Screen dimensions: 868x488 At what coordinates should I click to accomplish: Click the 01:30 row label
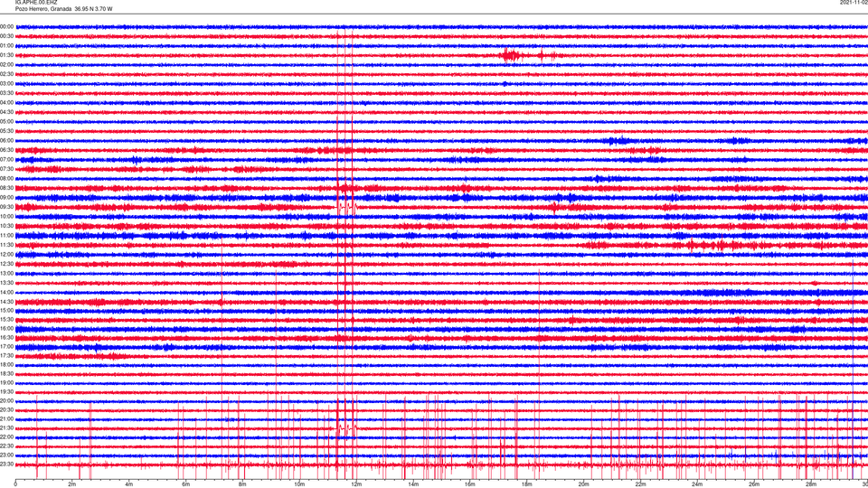click(7, 55)
